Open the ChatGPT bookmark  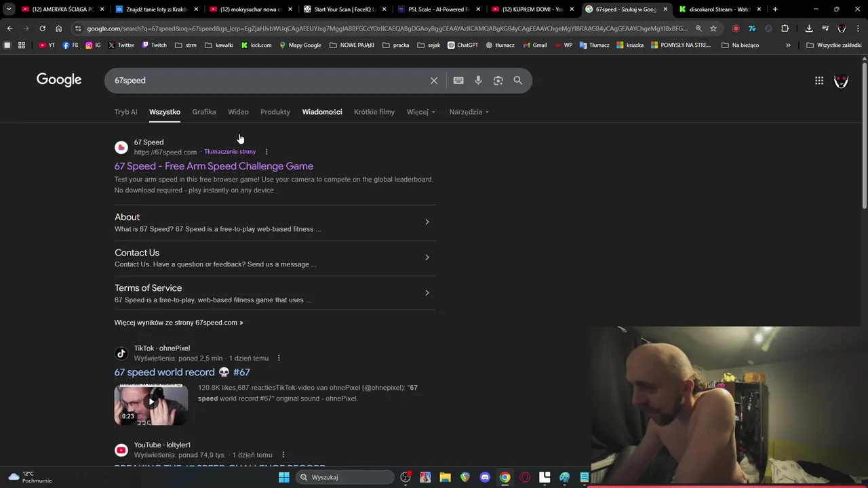tap(463, 45)
